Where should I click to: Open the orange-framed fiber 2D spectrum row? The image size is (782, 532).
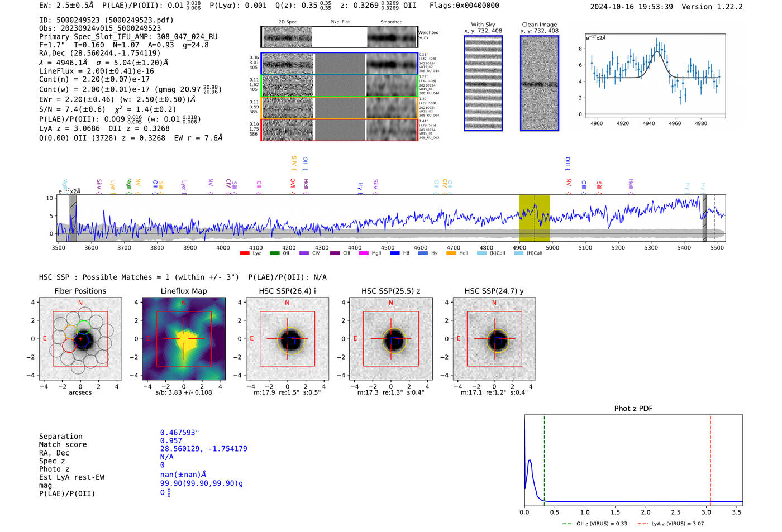[x=340, y=108]
